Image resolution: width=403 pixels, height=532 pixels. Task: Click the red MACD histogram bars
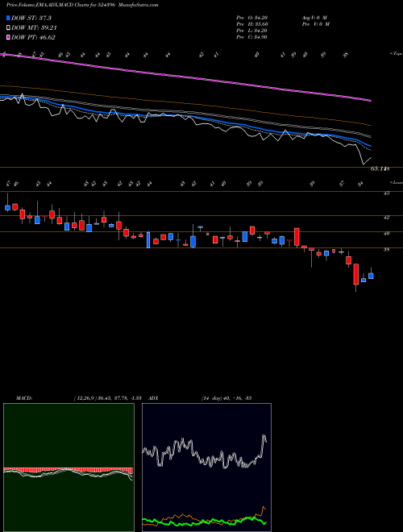(68, 470)
